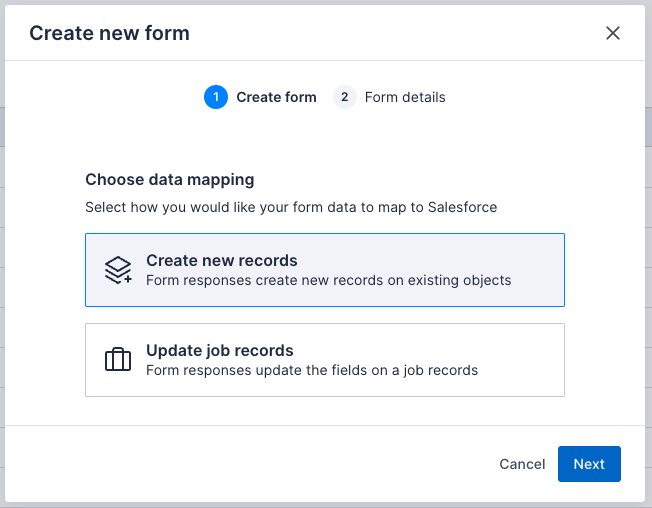Select the Create new records option
The image size is (652, 508).
coord(325,270)
